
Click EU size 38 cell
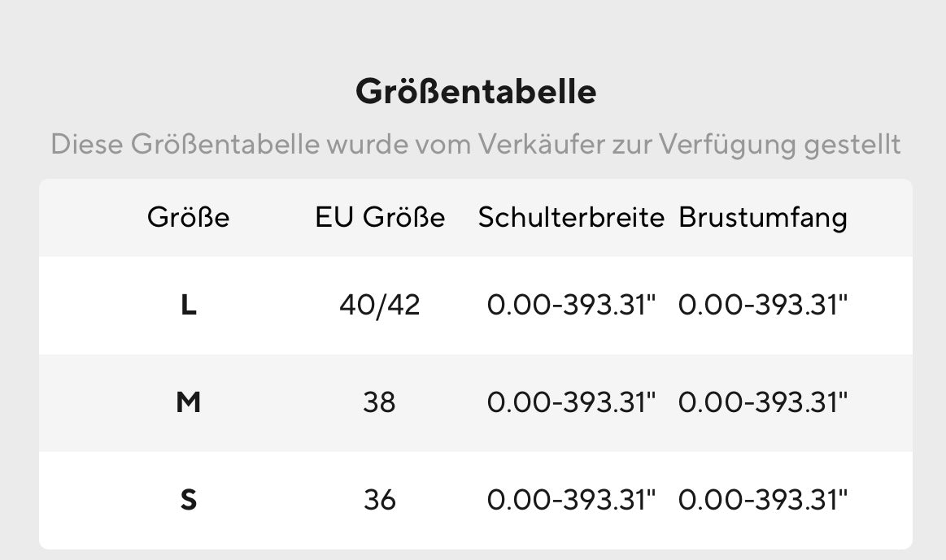(x=380, y=402)
